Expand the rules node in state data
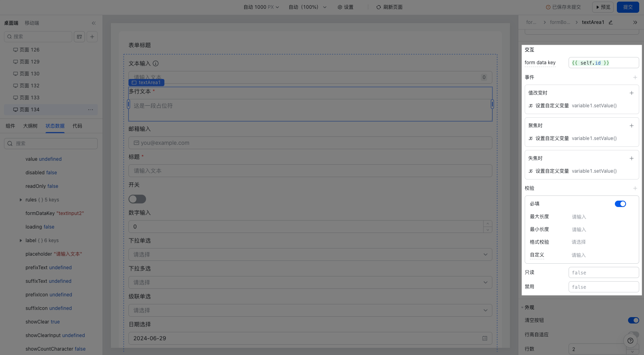This screenshot has height=355, width=644. [x=21, y=200]
